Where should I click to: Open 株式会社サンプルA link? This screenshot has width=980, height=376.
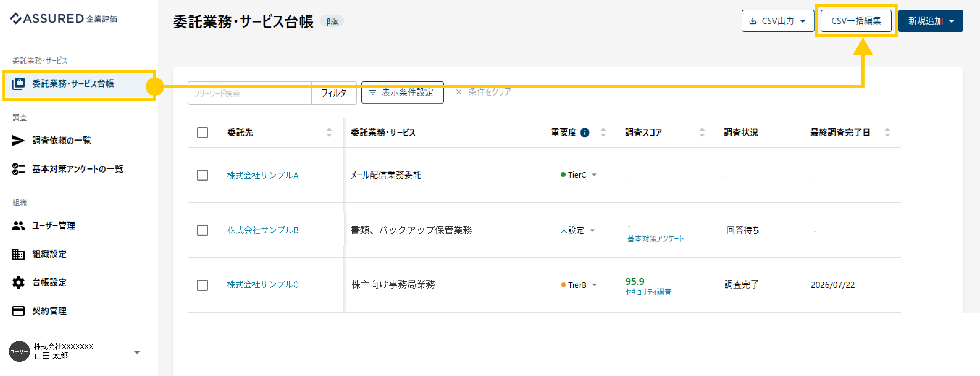click(263, 175)
